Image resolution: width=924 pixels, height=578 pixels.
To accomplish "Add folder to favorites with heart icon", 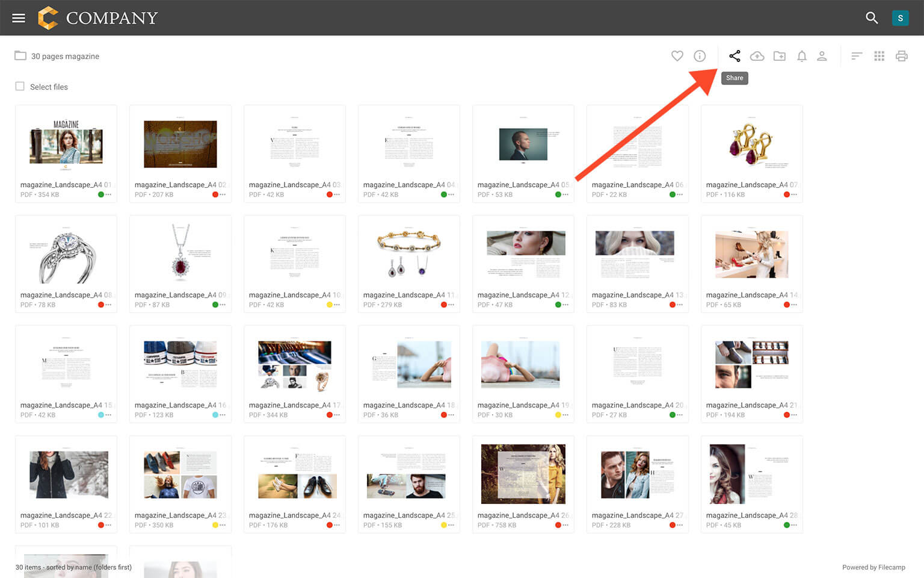I will coord(677,56).
